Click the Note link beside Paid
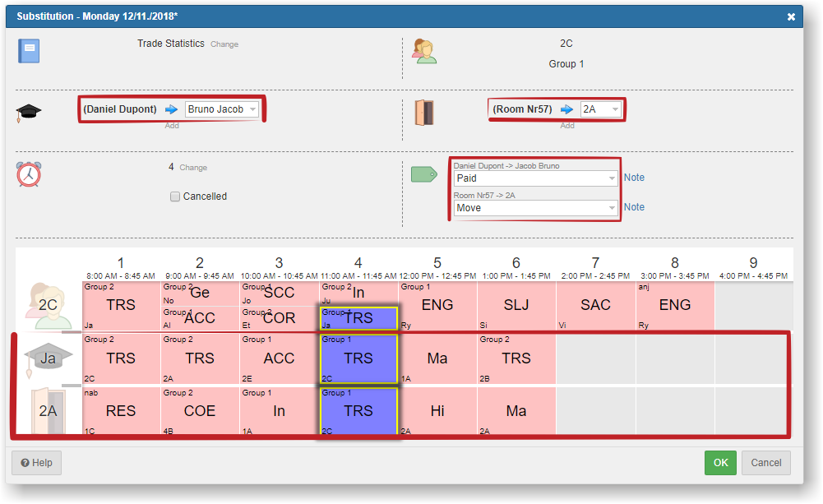 pos(634,178)
